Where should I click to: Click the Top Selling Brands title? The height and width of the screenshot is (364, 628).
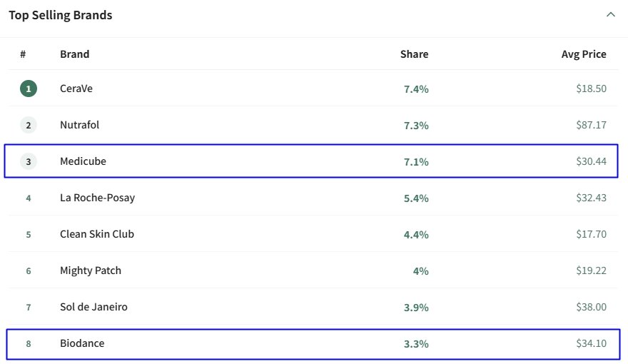pyautogui.click(x=61, y=15)
